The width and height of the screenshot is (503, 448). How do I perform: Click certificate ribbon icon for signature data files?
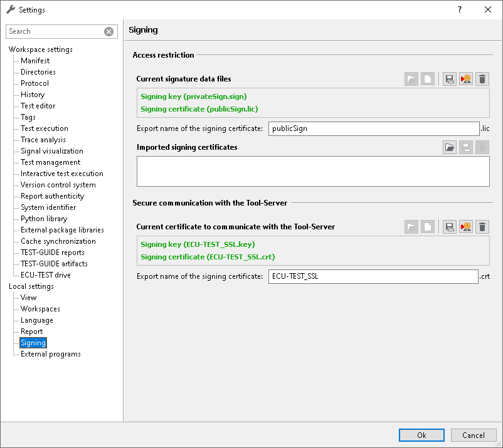pos(466,79)
